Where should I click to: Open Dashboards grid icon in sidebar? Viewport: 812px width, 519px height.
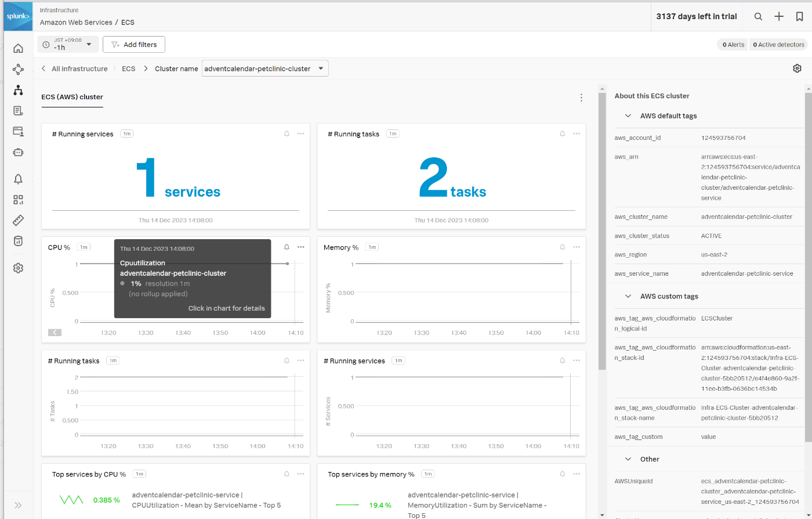click(x=18, y=200)
